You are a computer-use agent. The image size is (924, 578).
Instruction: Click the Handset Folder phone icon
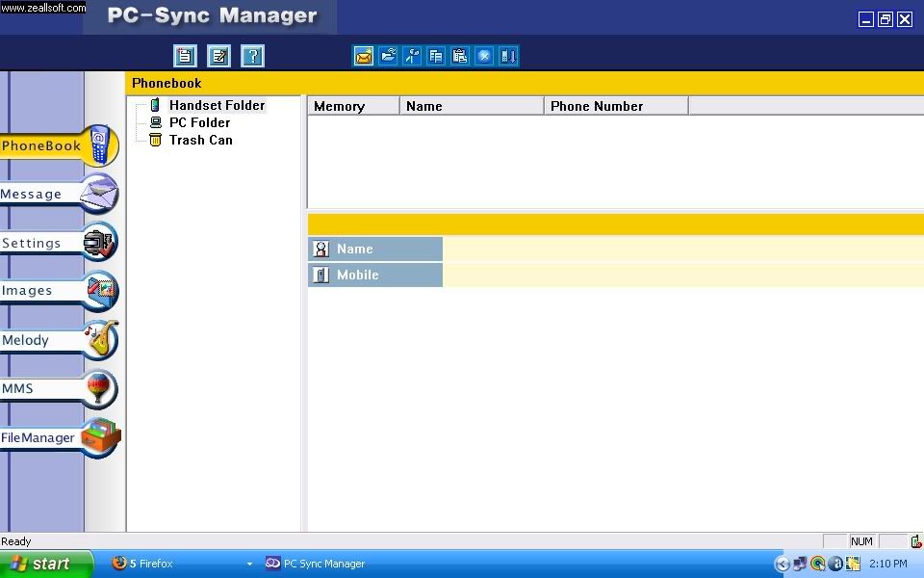pos(155,105)
